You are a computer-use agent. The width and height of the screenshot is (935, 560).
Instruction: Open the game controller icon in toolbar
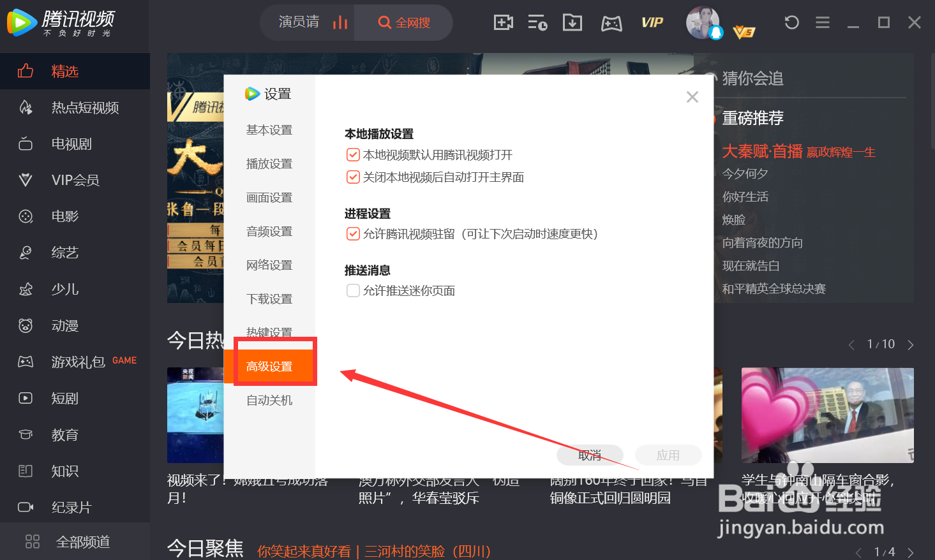pyautogui.click(x=611, y=24)
